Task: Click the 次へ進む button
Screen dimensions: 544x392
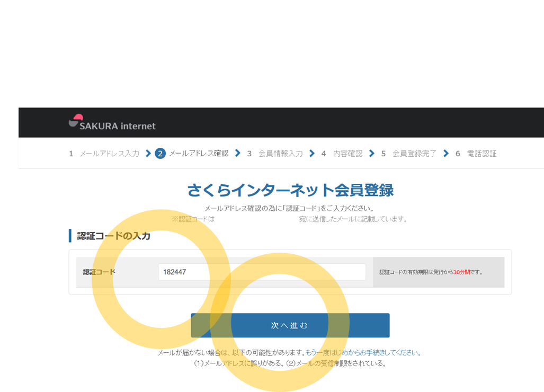Action: [290, 325]
